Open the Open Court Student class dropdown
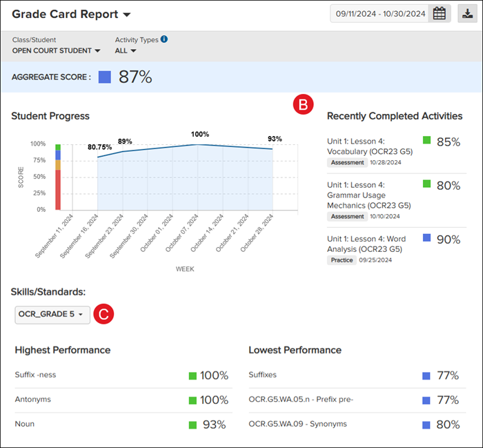483x448 pixels. [x=57, y=50]
